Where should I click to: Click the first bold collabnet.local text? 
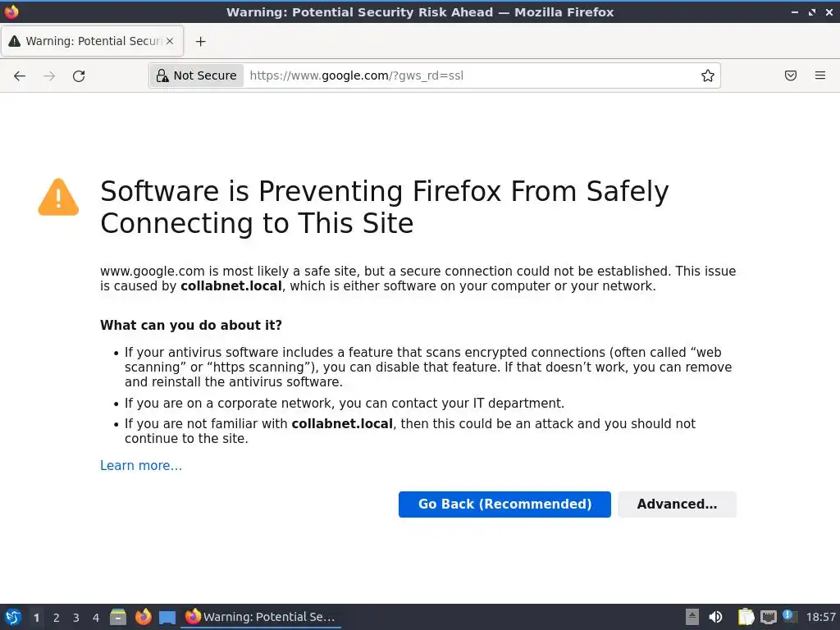[231, 286]
